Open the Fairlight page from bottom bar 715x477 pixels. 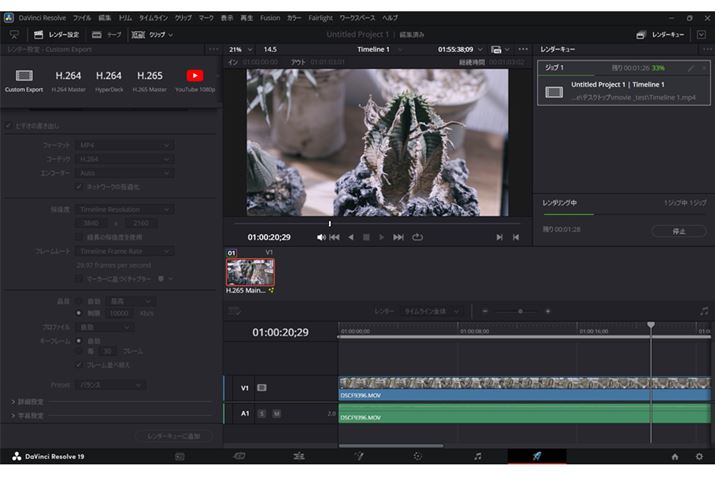click(477, 456)
